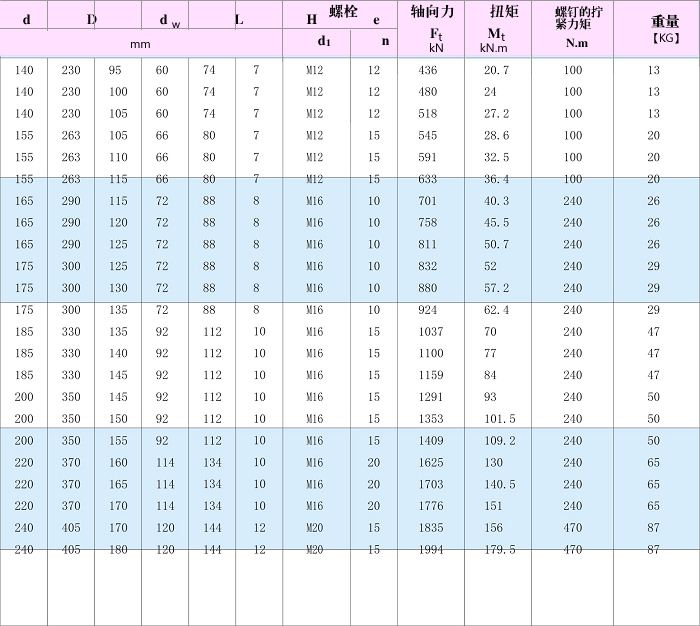
Task: Click torque value 62.4
Action: 497,310
